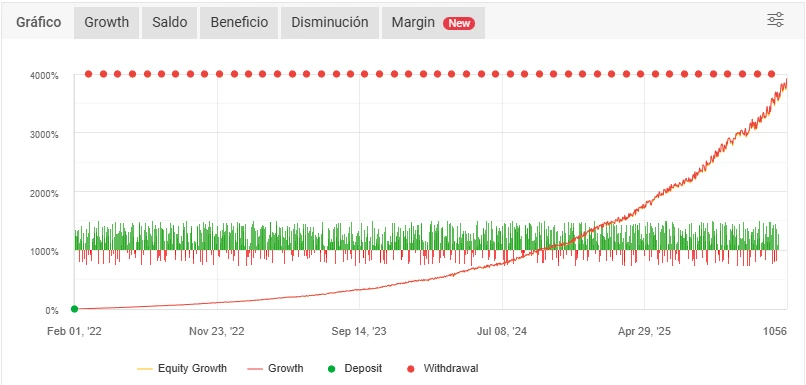Click the 0% y-axis label
806x385 pixels.
[51, 310]
